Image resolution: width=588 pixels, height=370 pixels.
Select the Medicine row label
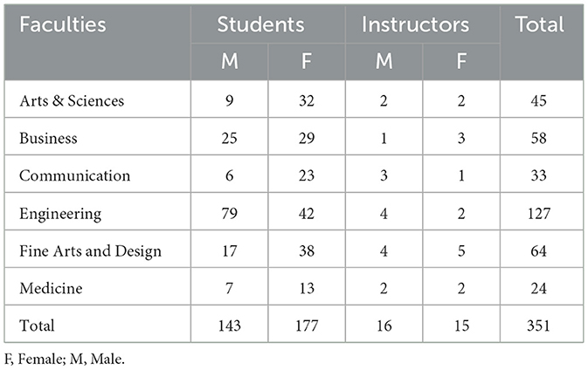52,288
